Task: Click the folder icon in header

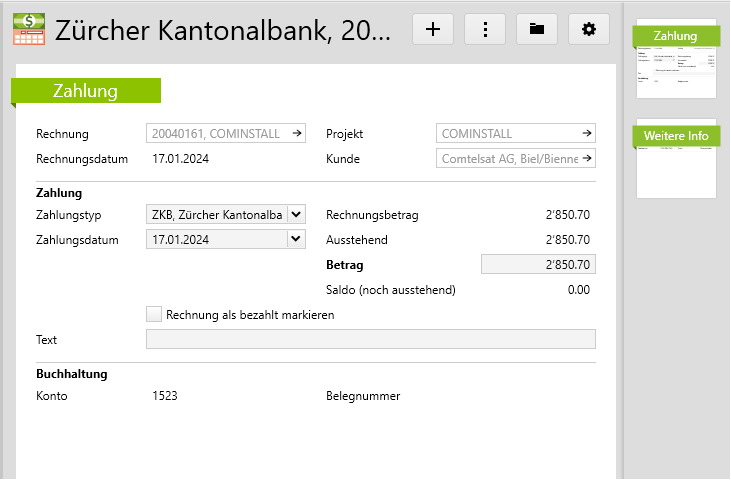Action: 537,29
